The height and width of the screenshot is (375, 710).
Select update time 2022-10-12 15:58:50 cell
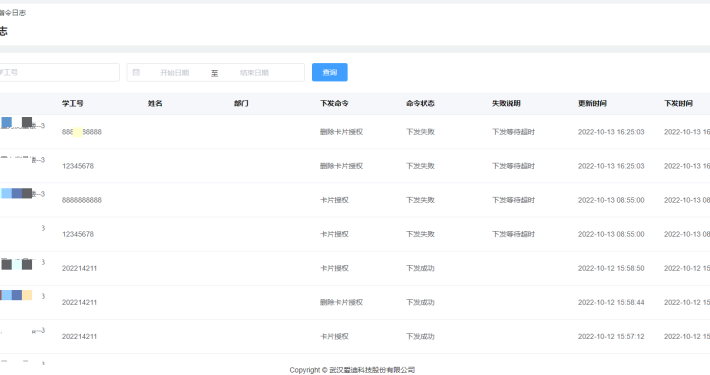(611, 268)
